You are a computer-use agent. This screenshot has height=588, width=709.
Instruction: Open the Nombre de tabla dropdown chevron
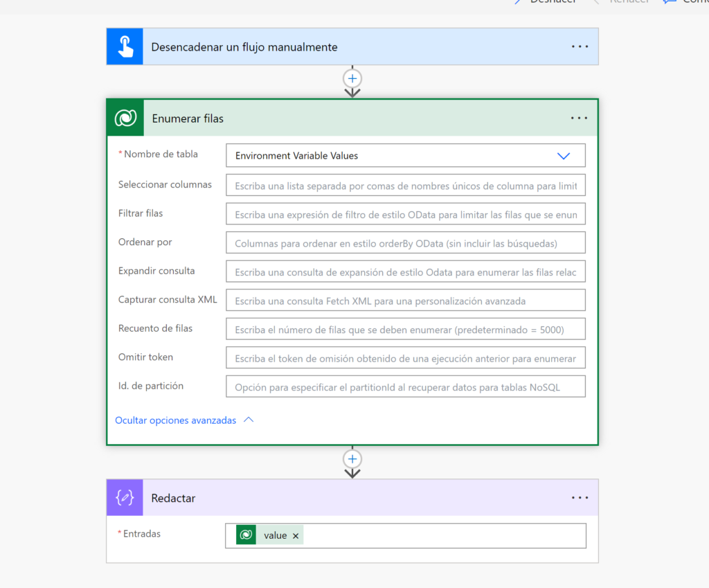(x=564, y=156)
